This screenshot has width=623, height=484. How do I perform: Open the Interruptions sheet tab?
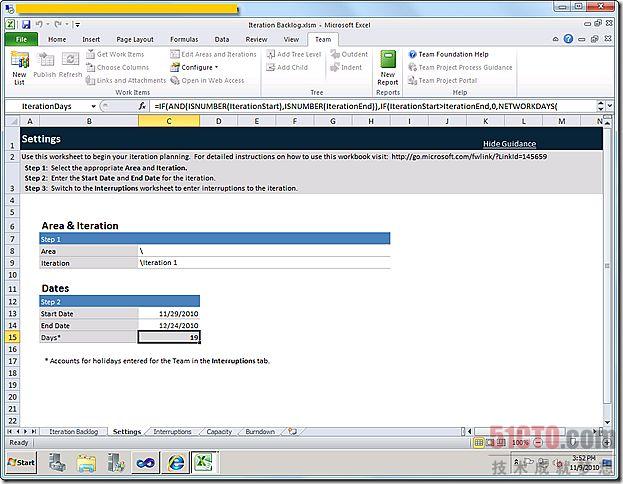tap(172, 432)
